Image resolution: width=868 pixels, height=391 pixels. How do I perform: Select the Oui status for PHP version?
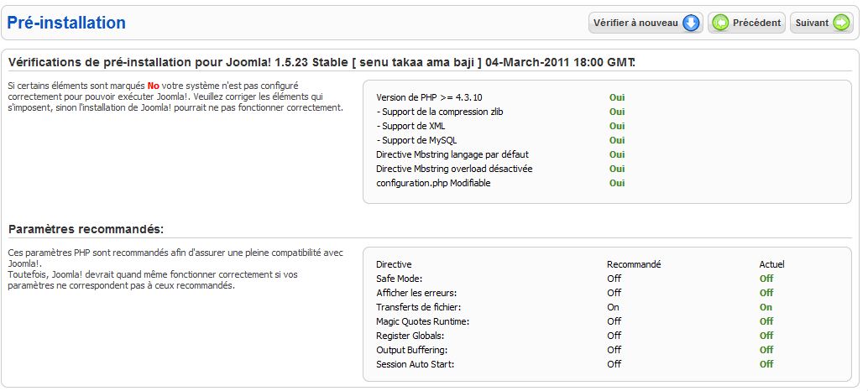(617, 97)
